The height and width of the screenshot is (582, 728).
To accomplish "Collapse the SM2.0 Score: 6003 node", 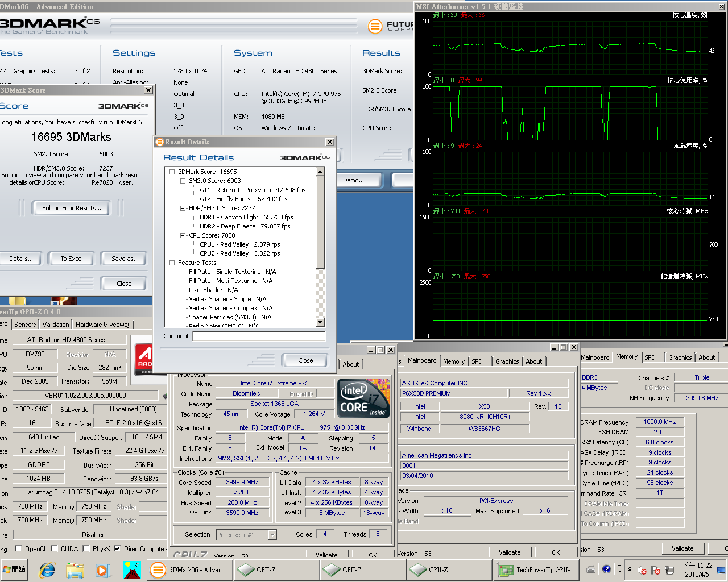I will pos(183,181).
